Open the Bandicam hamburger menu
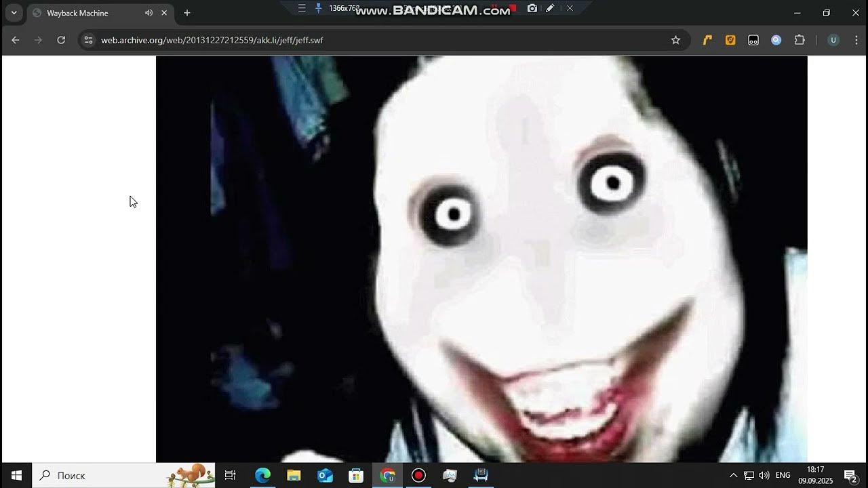 tap(302, 8)
